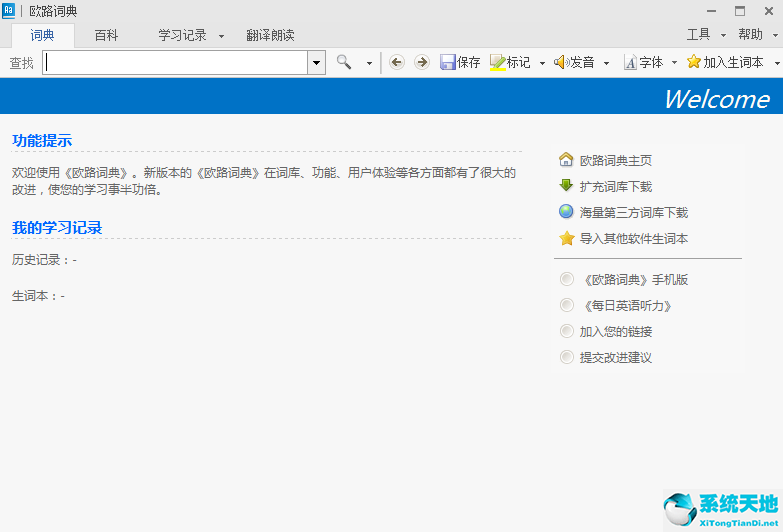Maximize the 欧路词典 window
The width and height of the screenshot is (783, 532).
pyautogui.click(x=740, y=10)
